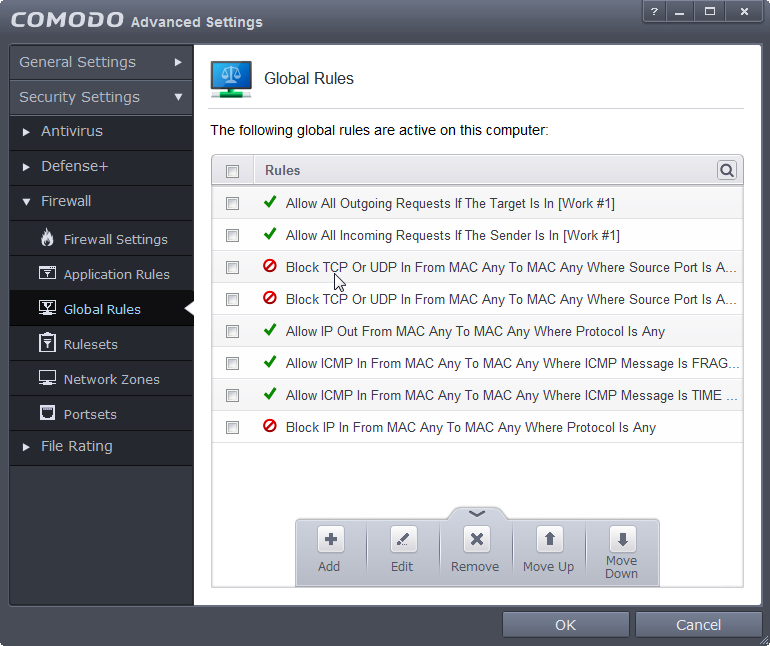
Task: Check the Allow All Outgoing Requests rule checkbox
Action: tap(233, 204)
